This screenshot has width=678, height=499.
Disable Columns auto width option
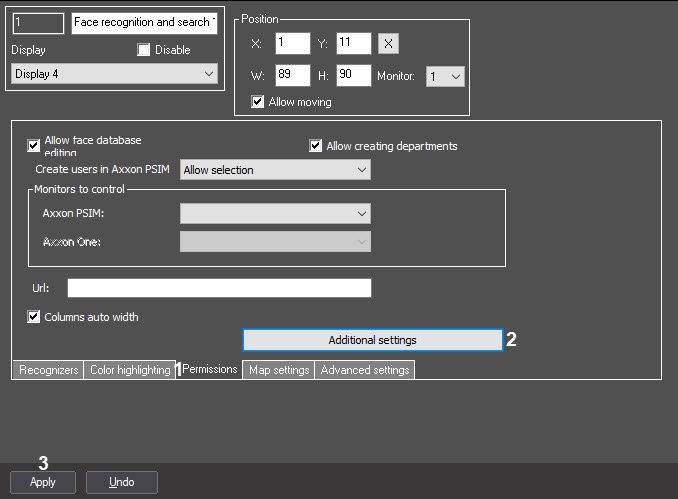(33, 317)
